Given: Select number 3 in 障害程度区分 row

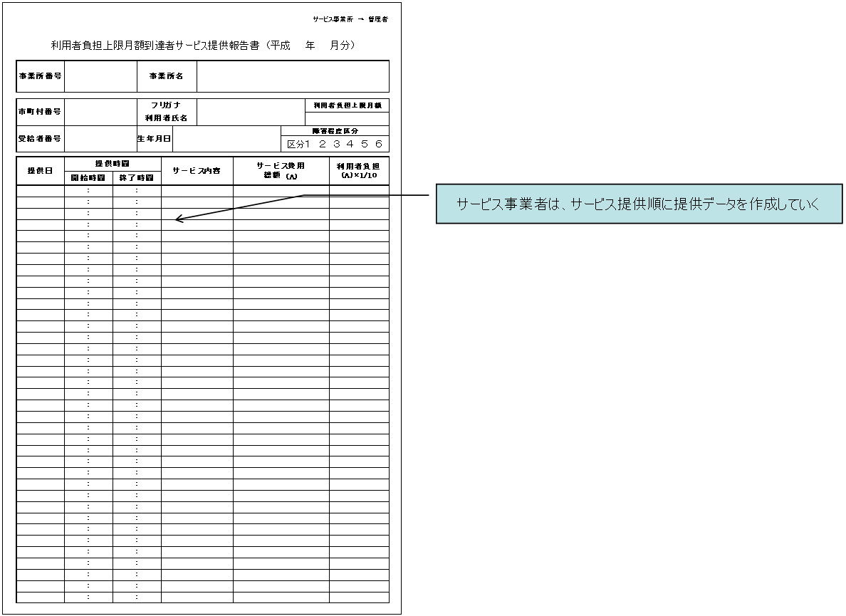Looking at the screenshot, I should tap(335, 144).
